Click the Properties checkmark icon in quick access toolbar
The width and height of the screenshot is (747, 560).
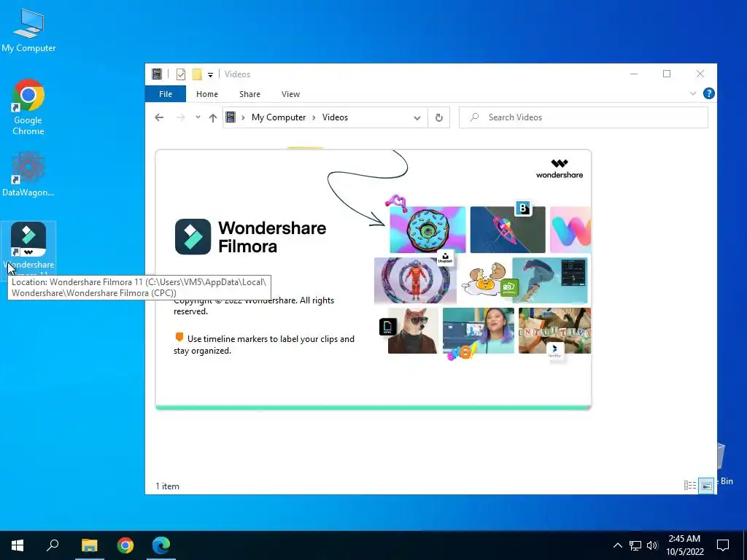pos(181,74)
